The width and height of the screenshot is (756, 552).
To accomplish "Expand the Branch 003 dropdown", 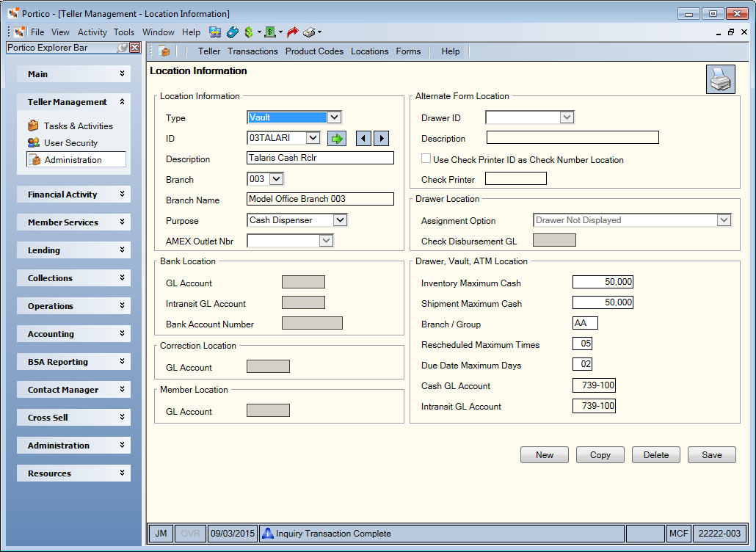I will click(x=276, y=179).
